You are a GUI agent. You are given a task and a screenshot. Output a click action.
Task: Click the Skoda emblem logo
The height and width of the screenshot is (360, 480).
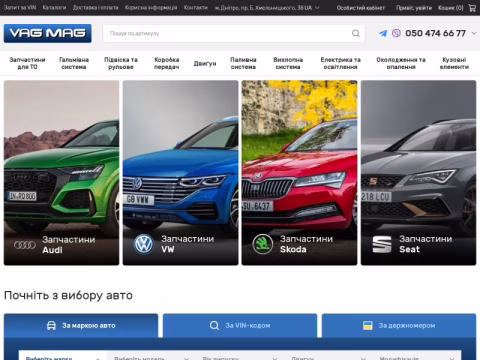coord(263,244)
